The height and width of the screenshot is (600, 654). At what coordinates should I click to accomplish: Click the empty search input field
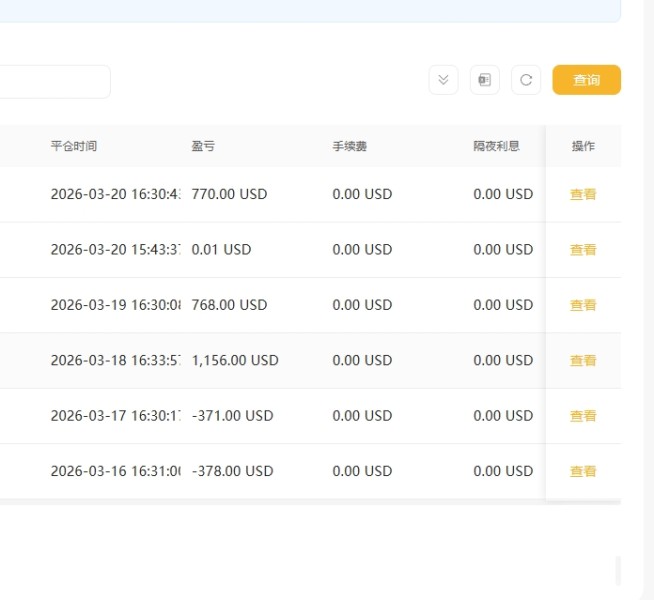tap(55, 82)
